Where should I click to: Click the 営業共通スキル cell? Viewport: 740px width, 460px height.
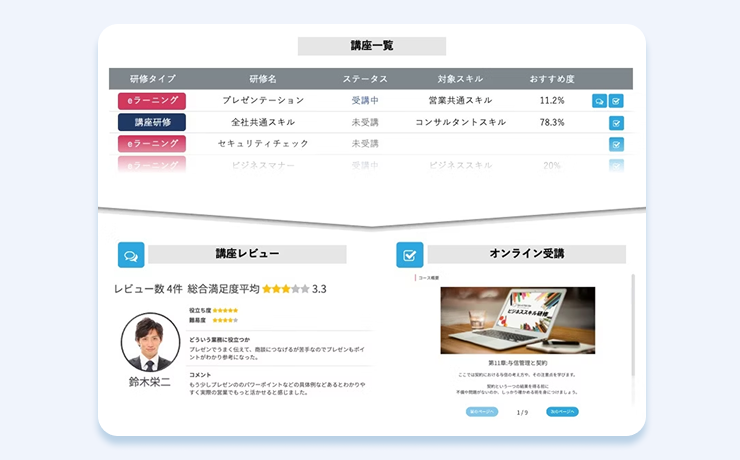(x=460, y=100)
